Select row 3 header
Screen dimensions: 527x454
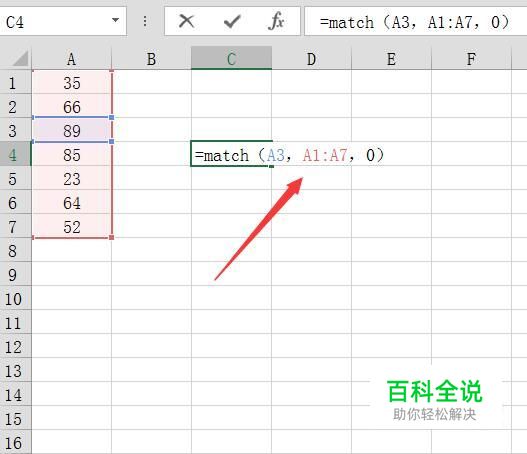(15, 130)
